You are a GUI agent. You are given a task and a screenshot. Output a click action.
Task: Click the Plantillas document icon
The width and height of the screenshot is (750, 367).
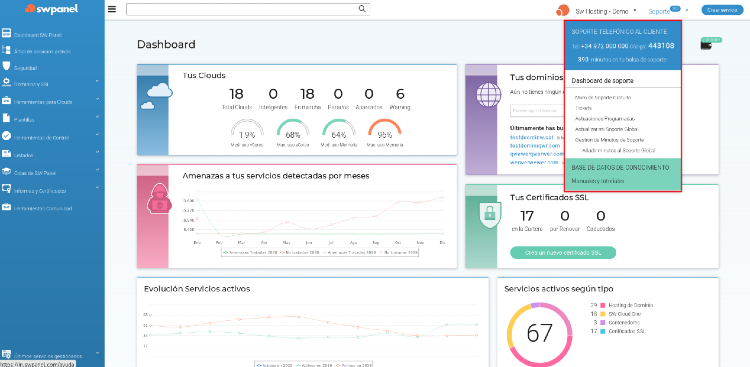6,118
